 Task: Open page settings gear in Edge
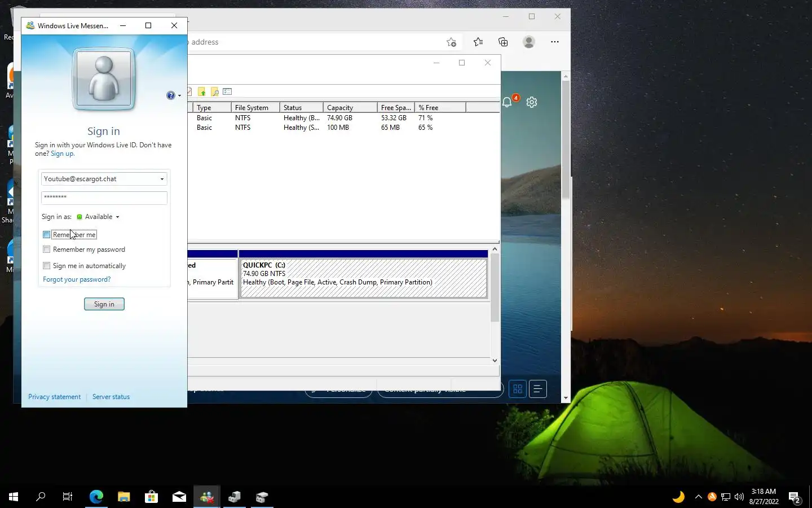(x=532, y=102)
